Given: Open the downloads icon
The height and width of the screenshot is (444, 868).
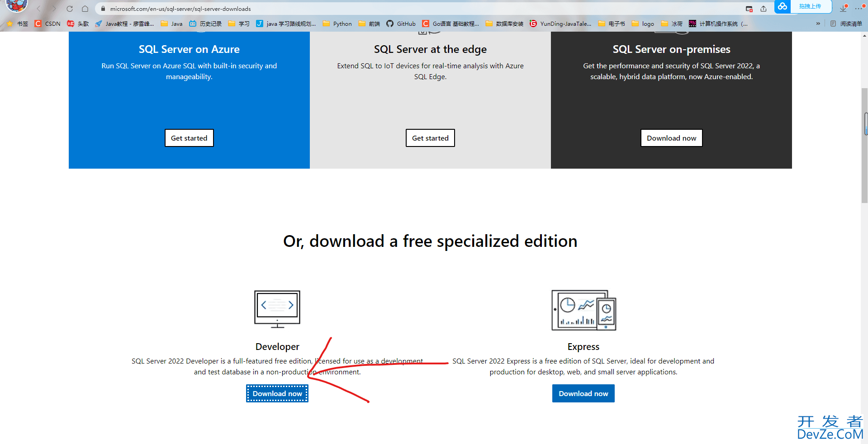Looking at the screenshot, I should [x=844, y=8].
